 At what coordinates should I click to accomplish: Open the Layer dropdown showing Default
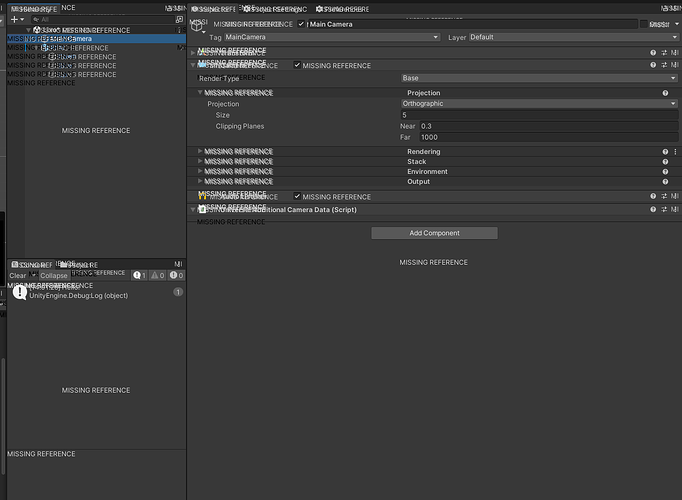pyautogui.click(x=574, y=37)
